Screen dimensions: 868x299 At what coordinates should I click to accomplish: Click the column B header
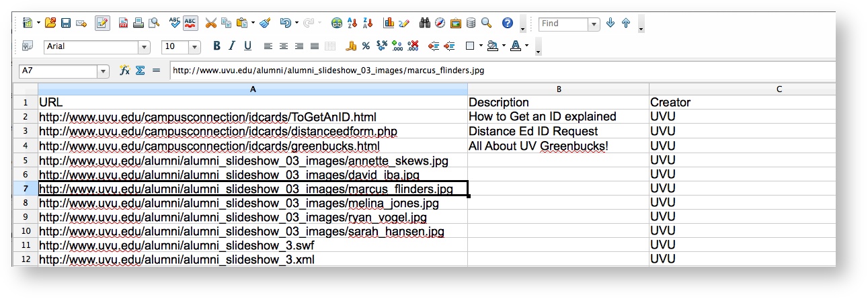coord(558,89)
